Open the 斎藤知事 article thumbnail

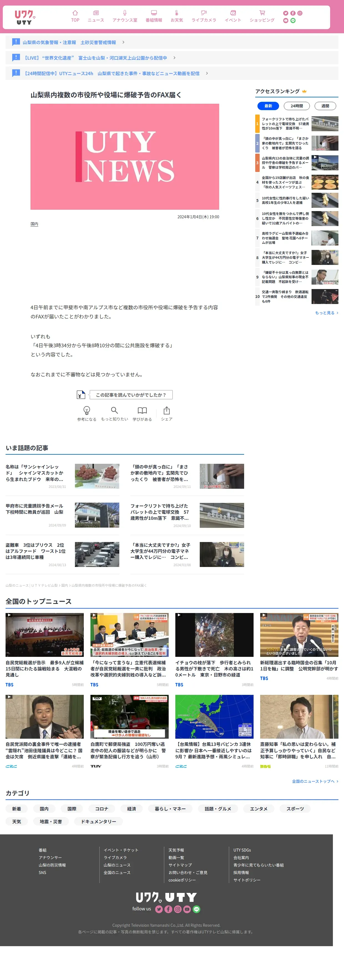coord(299,717)
